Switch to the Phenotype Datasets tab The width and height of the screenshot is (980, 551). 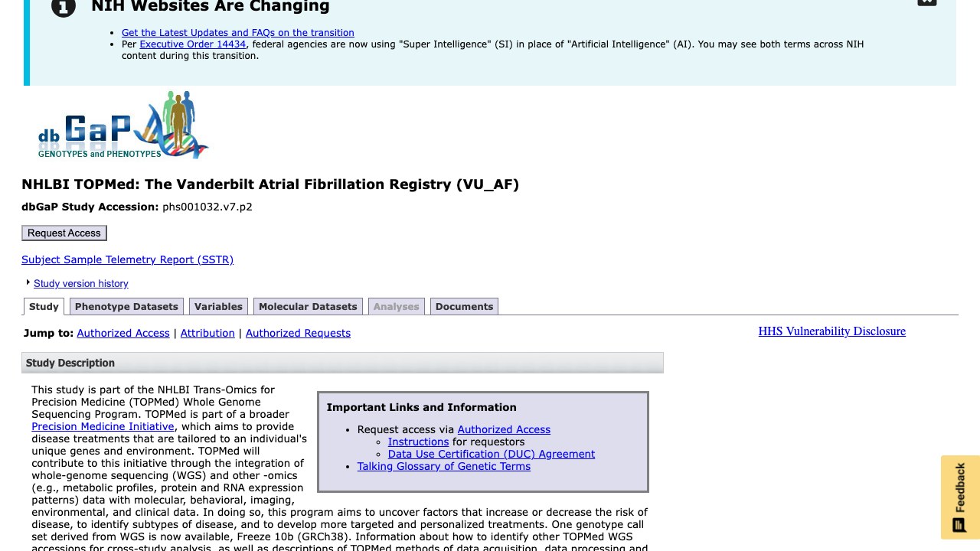(x=126, y=306)
